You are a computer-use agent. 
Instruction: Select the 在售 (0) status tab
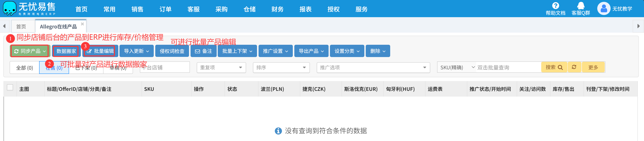54,68
